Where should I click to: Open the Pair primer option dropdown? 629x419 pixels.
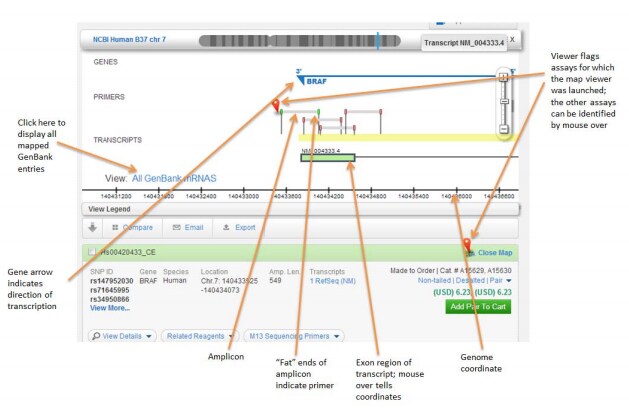coord(500,280)
